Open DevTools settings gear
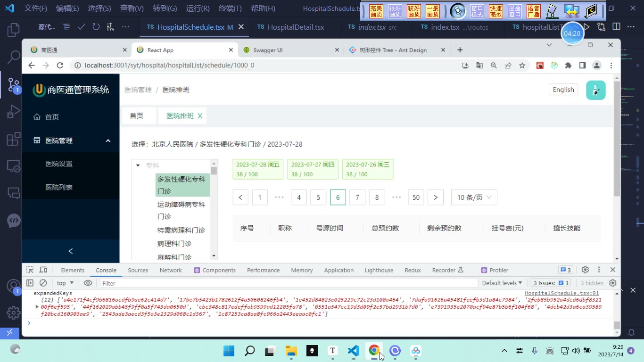This screenshot has height=362, width=644. (585, 270)
